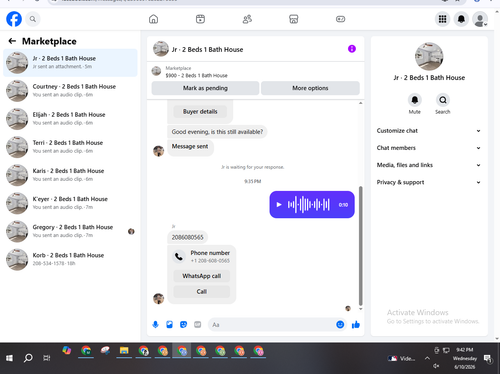Open taskbar volume icon
The height and width of the screenshot is (374, 500).
point(436,366)
